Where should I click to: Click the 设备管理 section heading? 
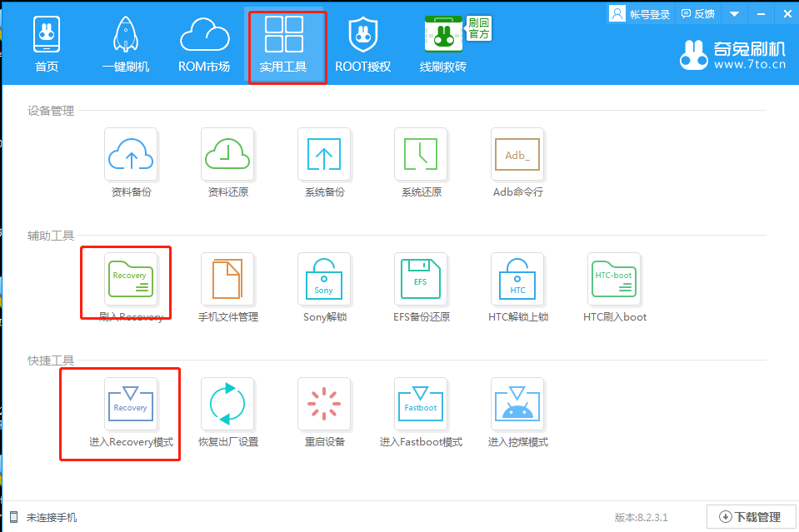click(51, 111)
